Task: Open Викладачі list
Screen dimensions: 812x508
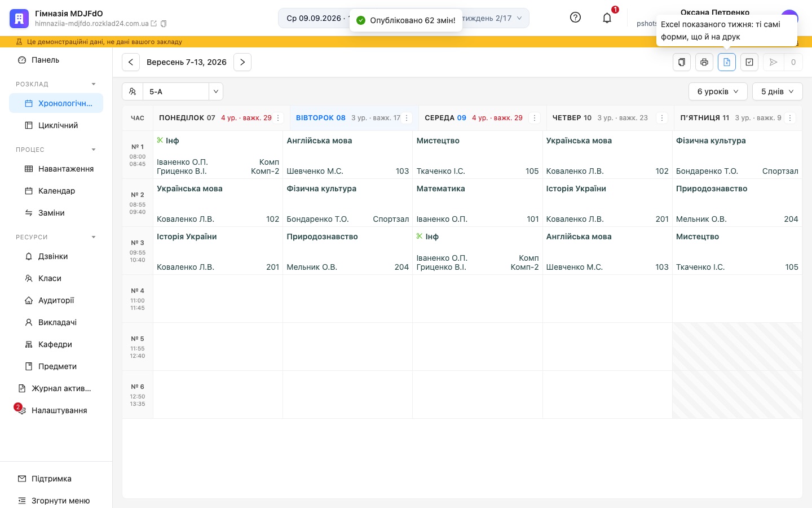Action: point(56,322)
